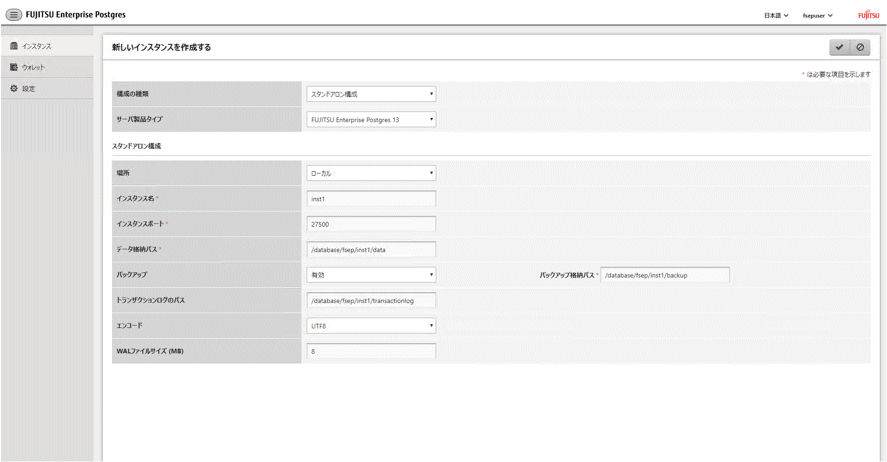The image size is (887, 462).
Task: Click the WALファイルサイズ (MB) input field
Action: coord(371,351)
